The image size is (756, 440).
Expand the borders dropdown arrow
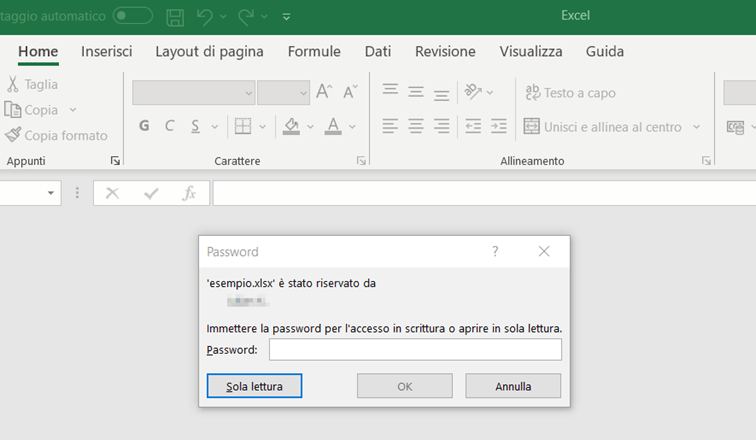[262, 127]
